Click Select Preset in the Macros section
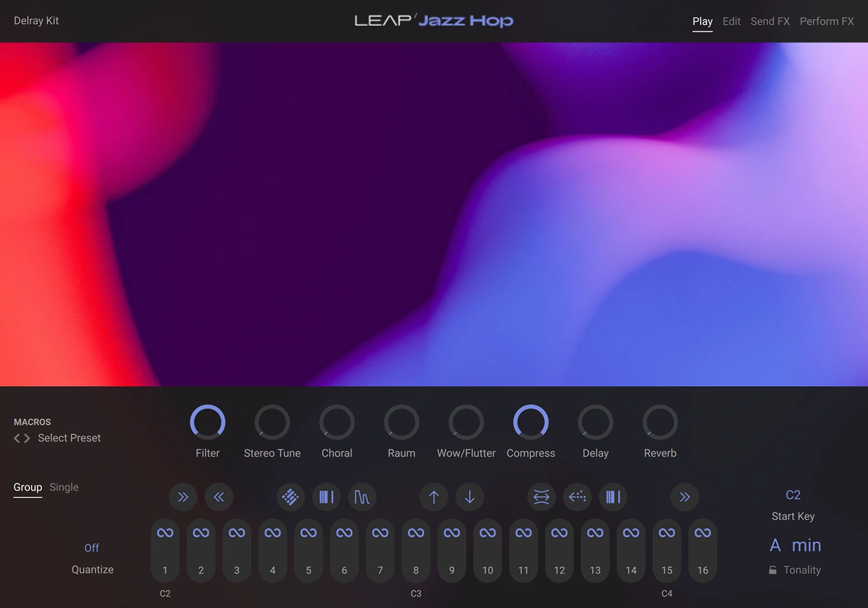This screenshot has width=868, height=608. pos(69,438)
